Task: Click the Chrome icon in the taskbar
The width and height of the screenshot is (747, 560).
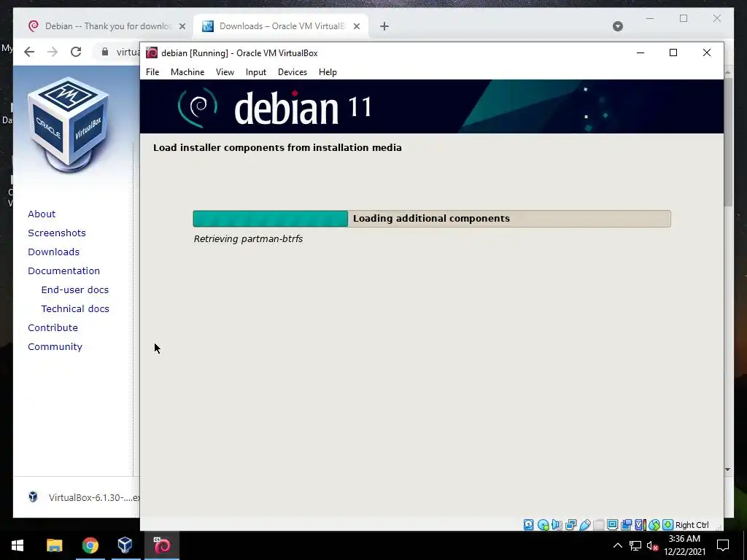Action: click(x=90, y=545)
